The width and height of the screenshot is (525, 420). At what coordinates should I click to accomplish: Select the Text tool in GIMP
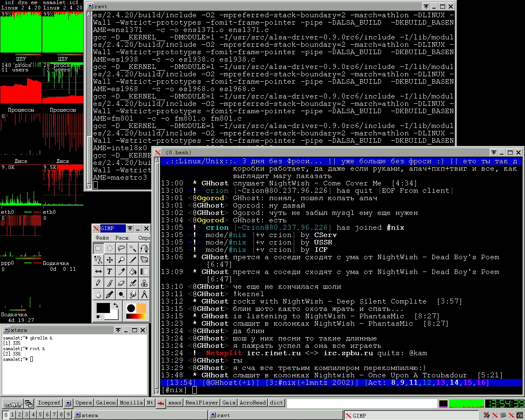[110, 271]
